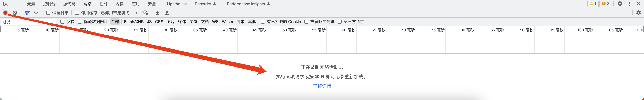The image size is (644, 100).
Task: Toggle the filter funnel icon
Action: pos(27,13)
